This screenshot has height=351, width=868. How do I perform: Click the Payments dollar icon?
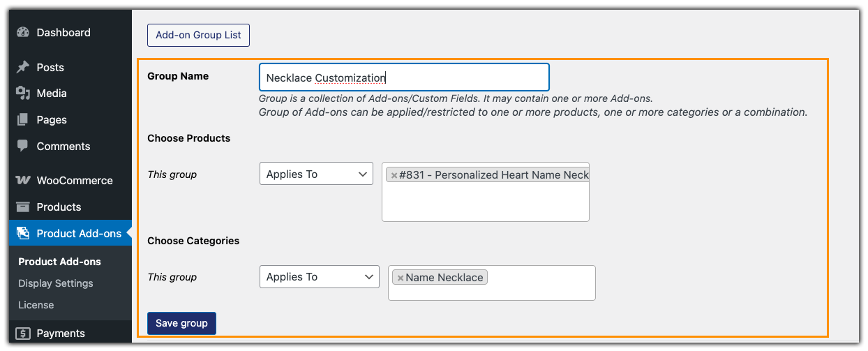[23, 334]
